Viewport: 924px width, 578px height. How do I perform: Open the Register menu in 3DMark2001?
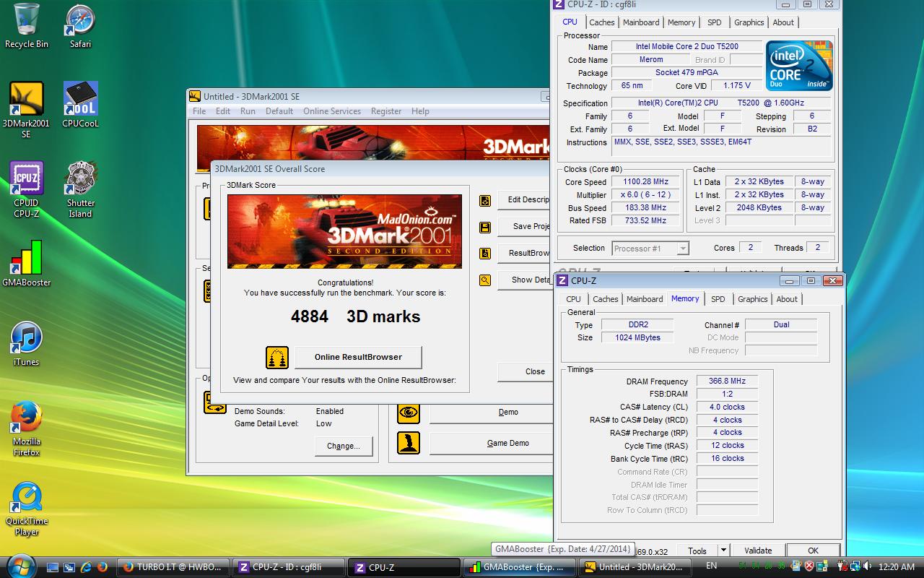pyautogui.click(x=386, y=111)
